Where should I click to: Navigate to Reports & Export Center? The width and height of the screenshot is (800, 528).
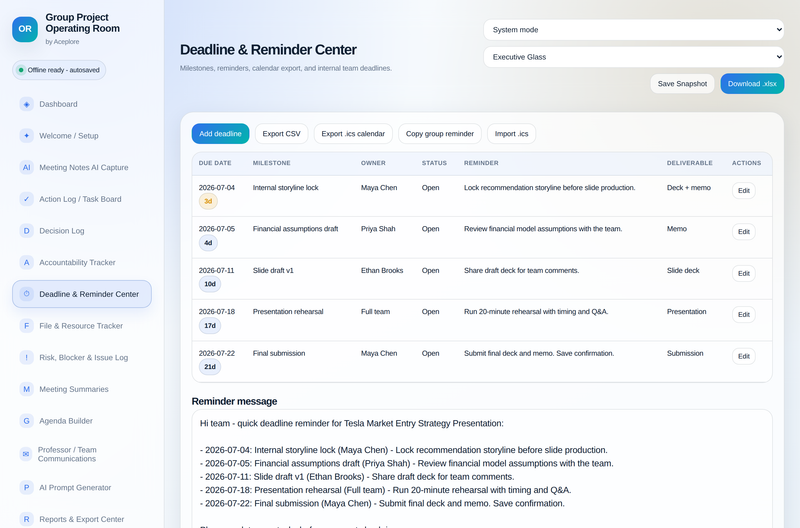click(x=82, y=519)
